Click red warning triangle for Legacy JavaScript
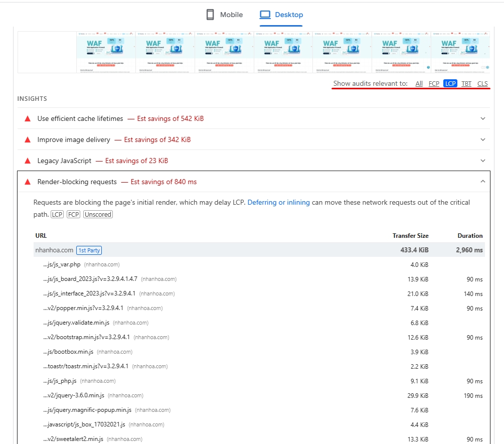The width and height of the screenshot is (504, 444). [x=28, y=161]
